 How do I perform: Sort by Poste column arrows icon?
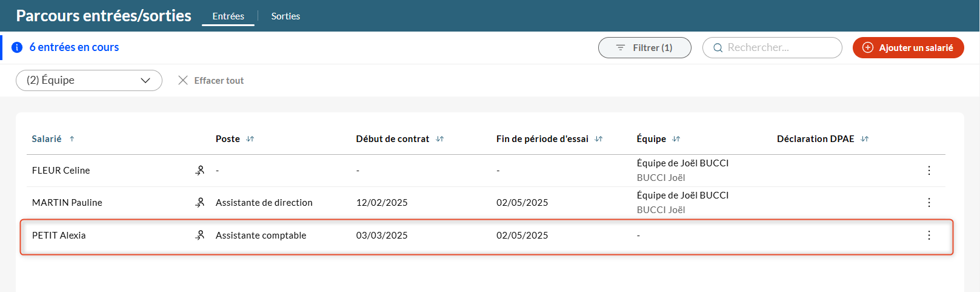tap(250, 139)
